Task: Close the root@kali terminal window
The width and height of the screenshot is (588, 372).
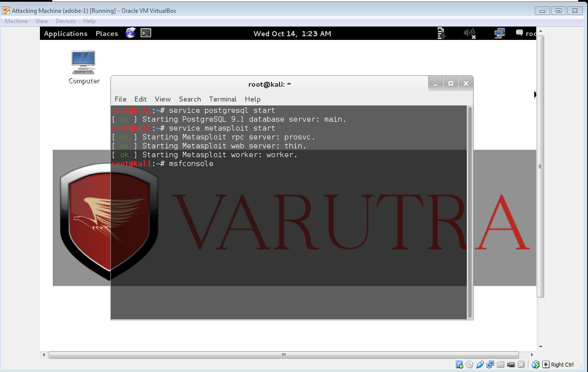Action: tap(466, 83)
